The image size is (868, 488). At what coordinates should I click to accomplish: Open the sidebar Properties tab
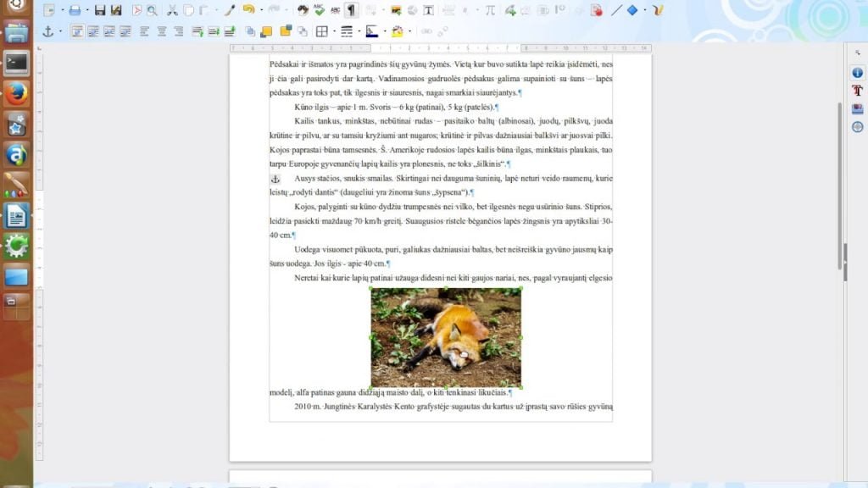[858, 73]
